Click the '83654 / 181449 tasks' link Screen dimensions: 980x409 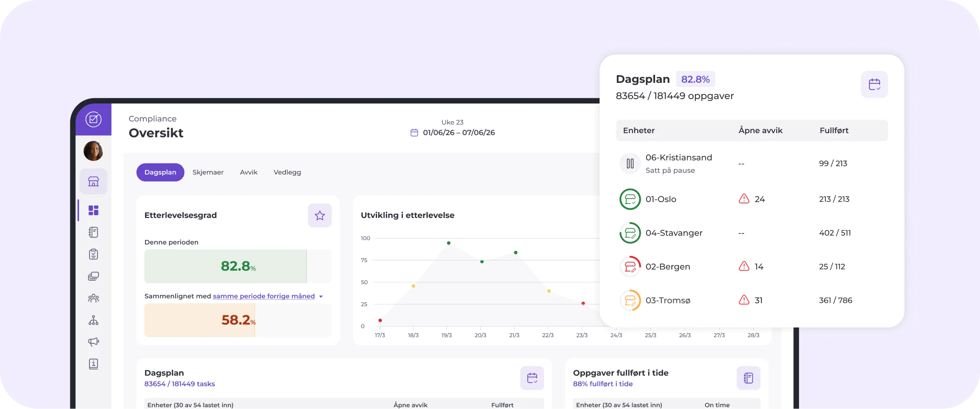[x=179, y=384]
